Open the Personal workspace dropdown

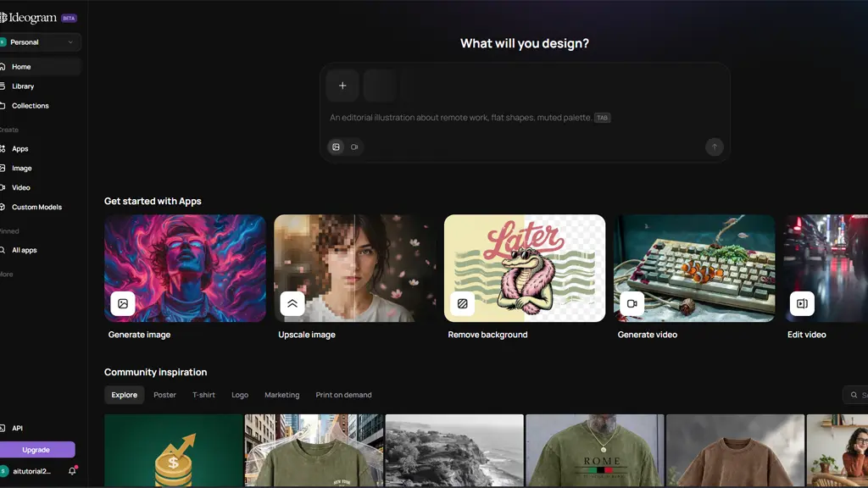(41, 42)
